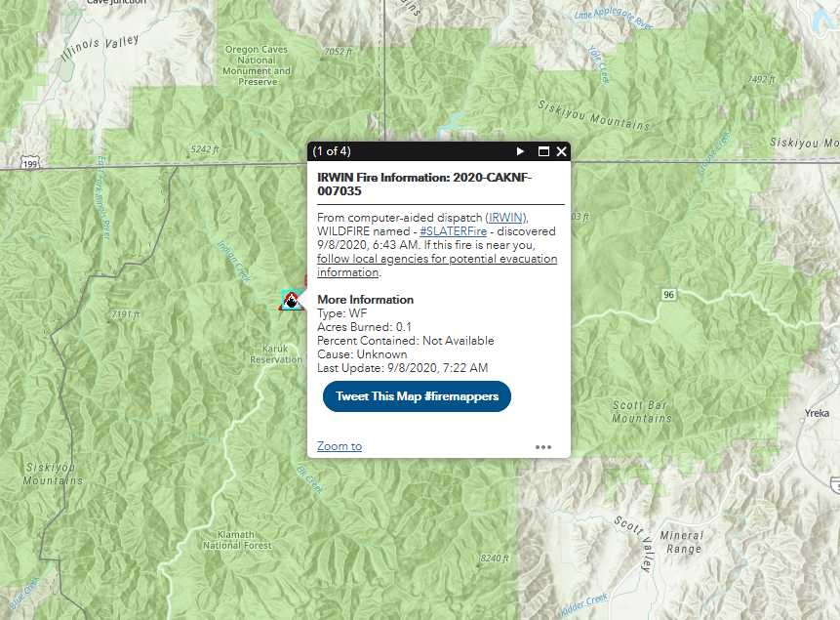
Task: Follow local agencies evacuation information link
Action: 437,265
